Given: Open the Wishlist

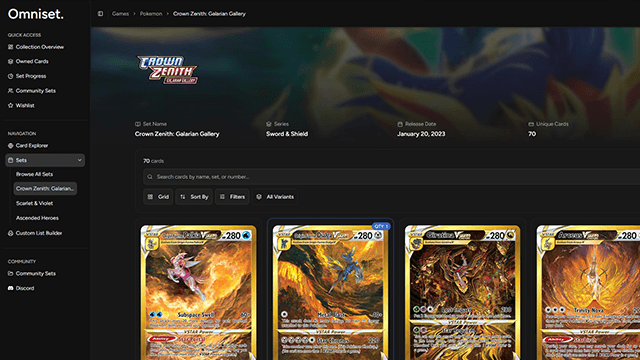Looking at the screenshot, I should [x=25, y=105].
